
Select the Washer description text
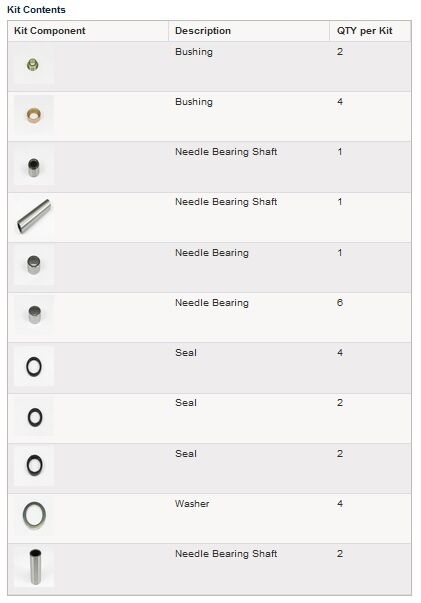(192, 503)
